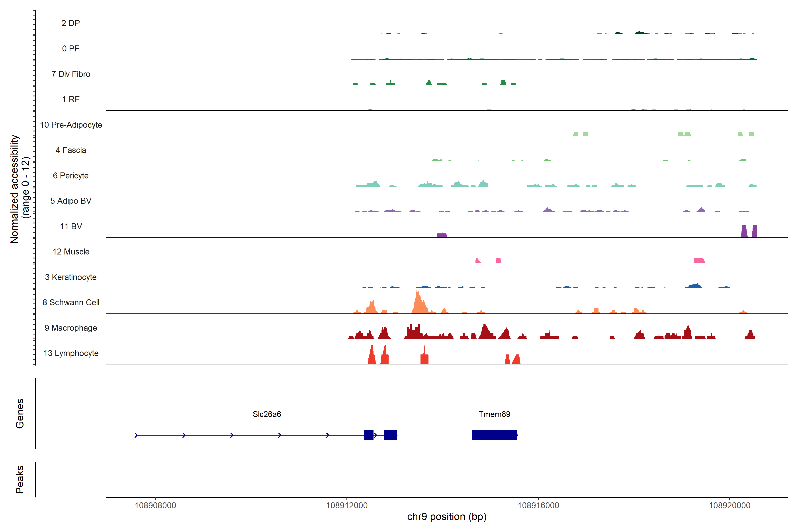This screenshot has height=532, width=798.
Task: Click the 108908000 axis tick label
Action: [x=155, y=505]
